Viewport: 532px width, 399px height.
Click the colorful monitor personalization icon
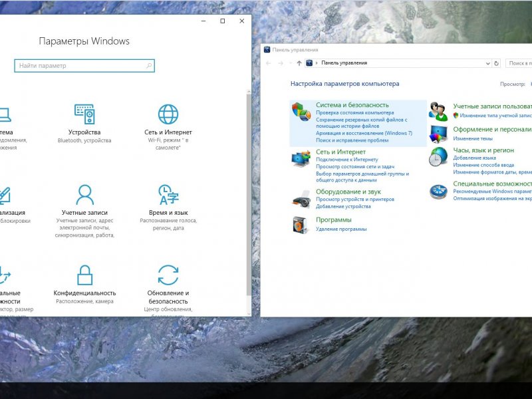tap(438, 134)
